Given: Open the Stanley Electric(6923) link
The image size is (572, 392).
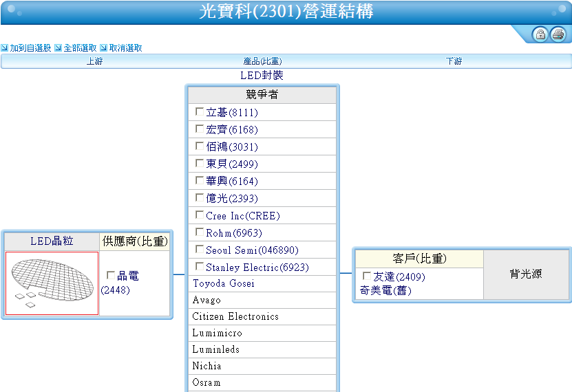Looking at the screenshot, I should [257, 267].
